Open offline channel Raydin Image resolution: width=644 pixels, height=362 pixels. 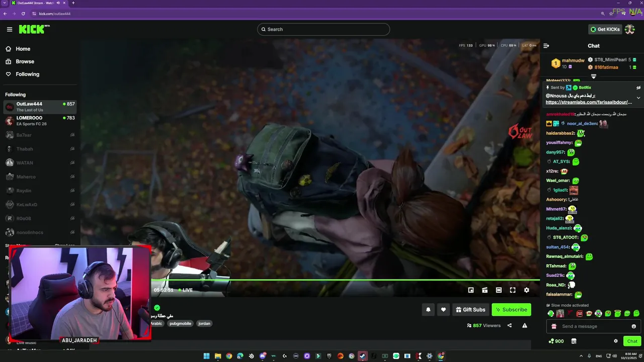click(40, 191)
